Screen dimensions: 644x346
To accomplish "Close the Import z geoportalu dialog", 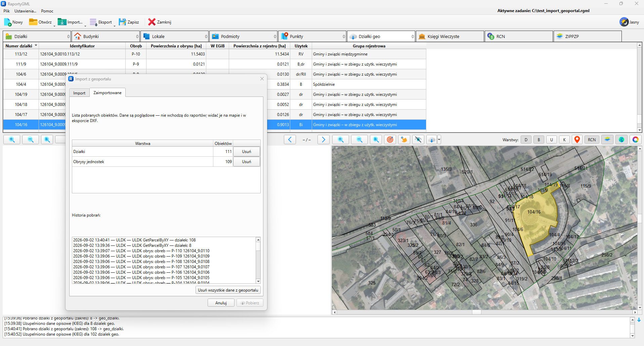I will click(x=262, y=79).
